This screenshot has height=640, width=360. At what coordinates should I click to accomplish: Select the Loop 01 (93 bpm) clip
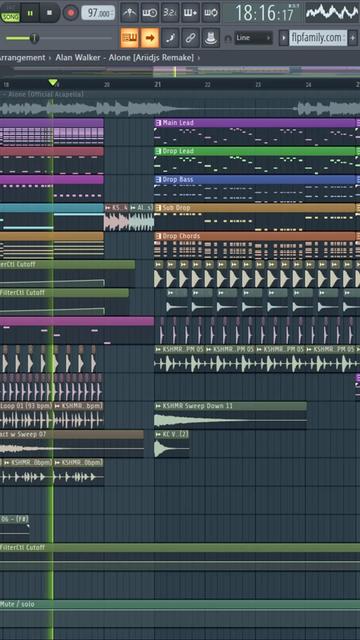[x=26, y=416]
